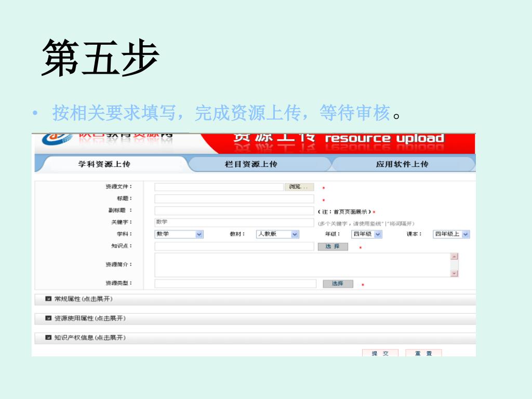The image size is (532, 399).
Task: Click the 重置 reset button
Action: pos(423,353)
